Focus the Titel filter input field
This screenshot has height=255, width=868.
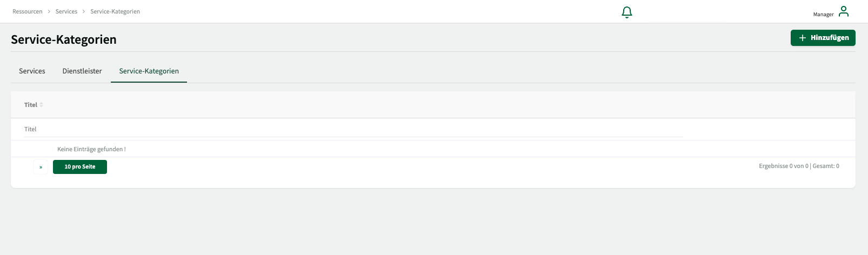[353, 130]
